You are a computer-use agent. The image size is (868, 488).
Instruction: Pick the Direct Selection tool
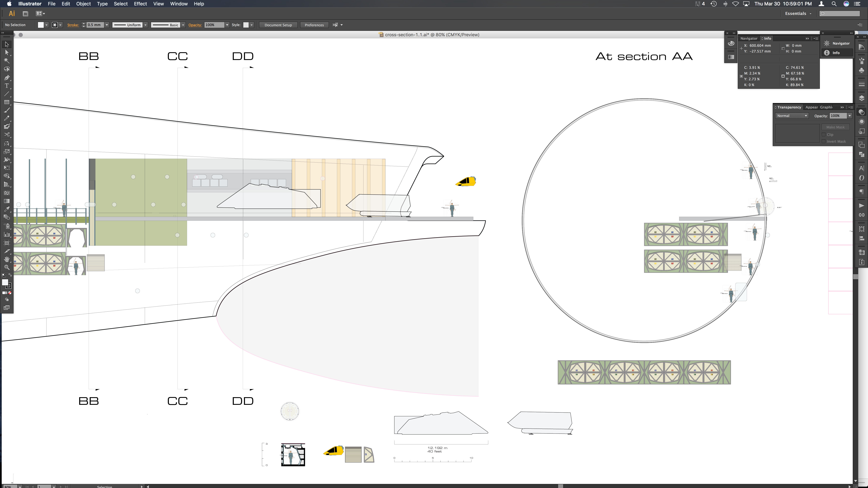(x=7, y=53)
